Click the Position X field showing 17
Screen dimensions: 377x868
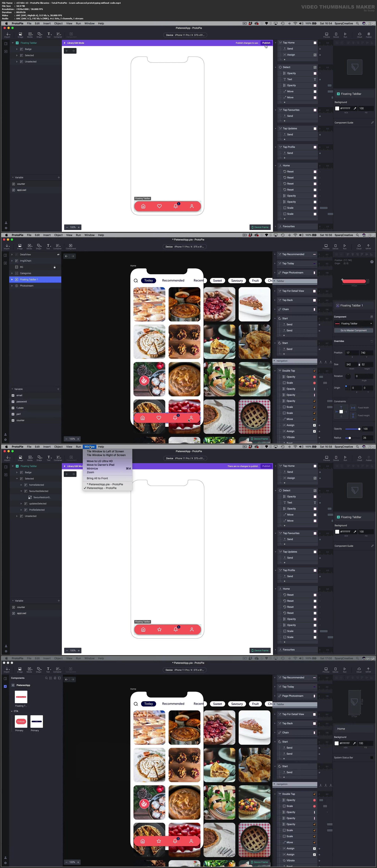(x=352, y=353)
